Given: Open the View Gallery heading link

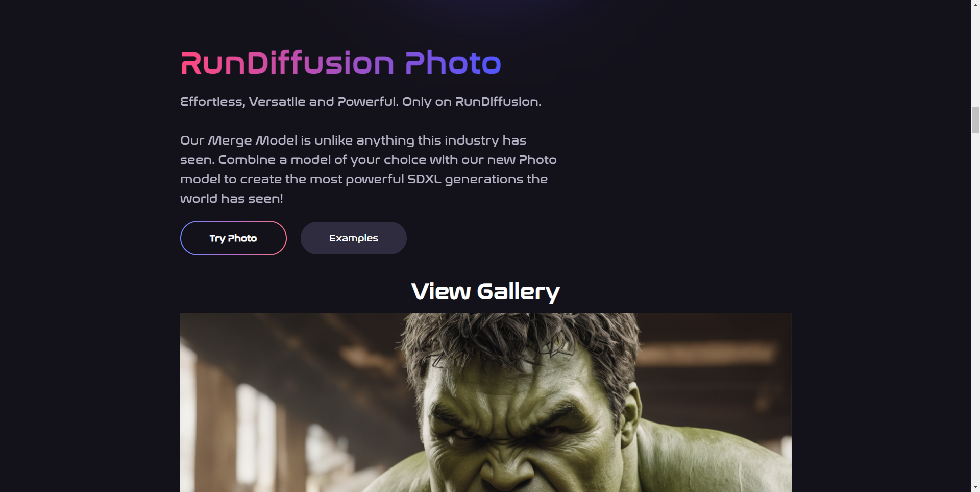Looking at the screenshot, I should pos(485,291).
